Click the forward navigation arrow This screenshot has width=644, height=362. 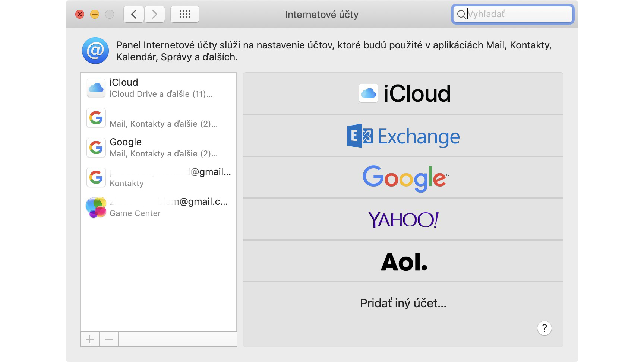(155, 14)
